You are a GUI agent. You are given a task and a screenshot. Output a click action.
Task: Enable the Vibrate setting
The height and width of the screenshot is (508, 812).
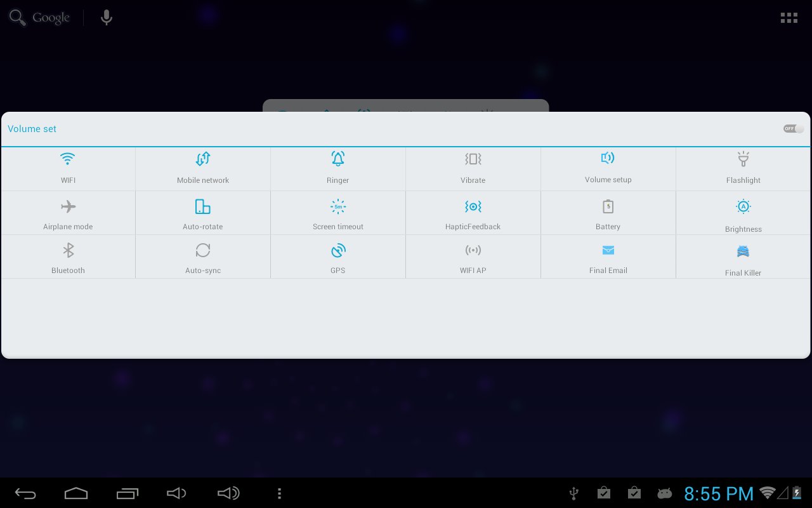pyautogui.click(x=473, y=169)
